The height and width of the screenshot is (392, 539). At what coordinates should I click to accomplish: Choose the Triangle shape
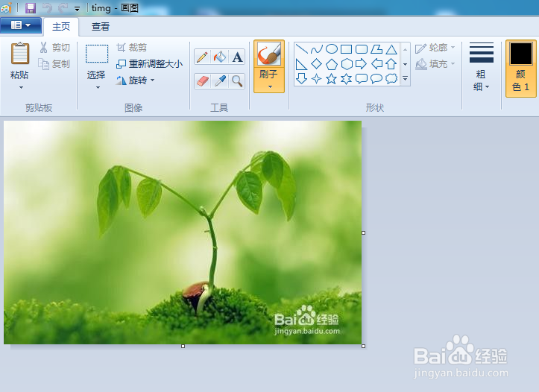391,49
